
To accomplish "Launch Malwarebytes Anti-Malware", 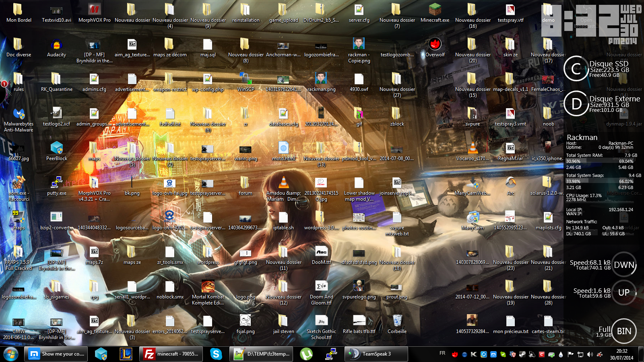I will click(x=19, y=120).
